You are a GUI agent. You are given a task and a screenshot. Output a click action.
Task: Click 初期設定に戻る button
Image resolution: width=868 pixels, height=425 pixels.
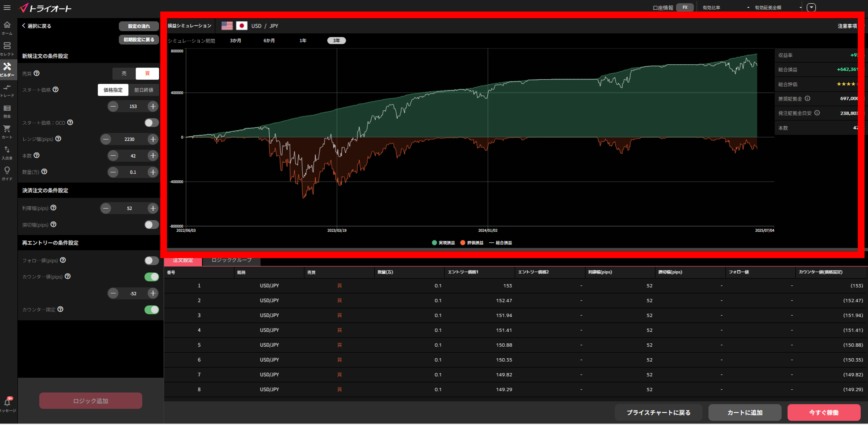pyautogui.click(x=139, y=40)
